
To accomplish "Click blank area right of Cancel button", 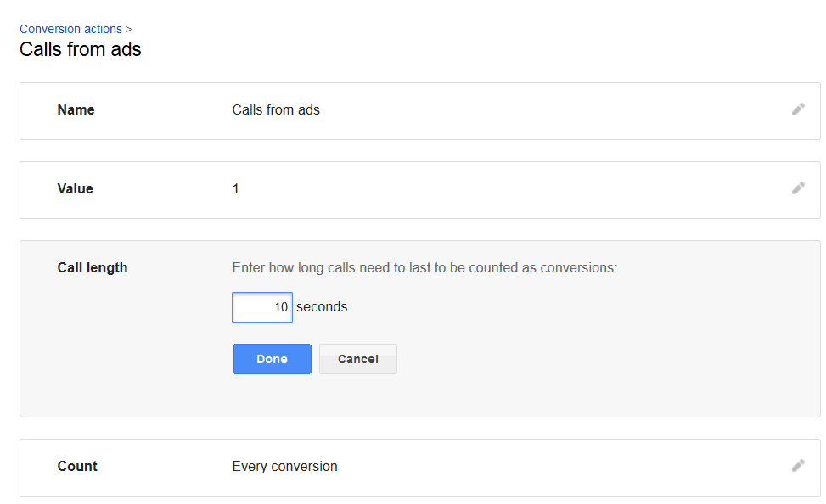I will point(552,359).
